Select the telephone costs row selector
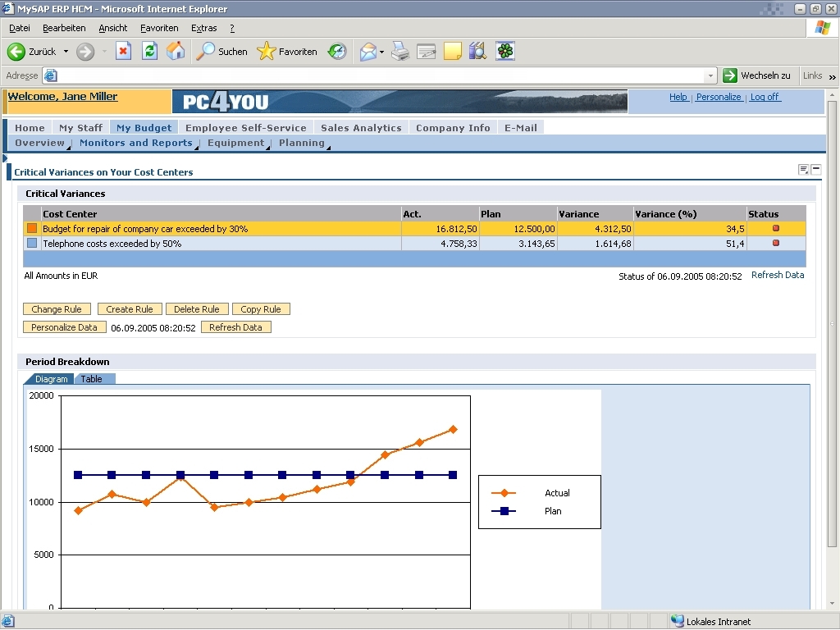This screenshot has width=840, height=630. tap(32, 244)
